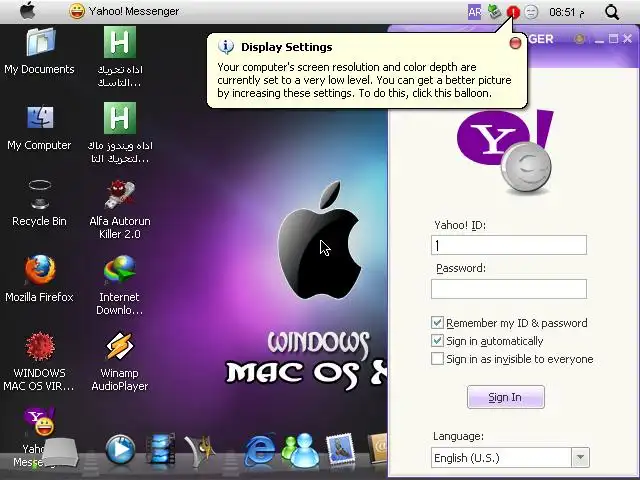This screenshot has width=640, height=480.
Task: Click the AR language indicator in the tray
Action: 474,12
